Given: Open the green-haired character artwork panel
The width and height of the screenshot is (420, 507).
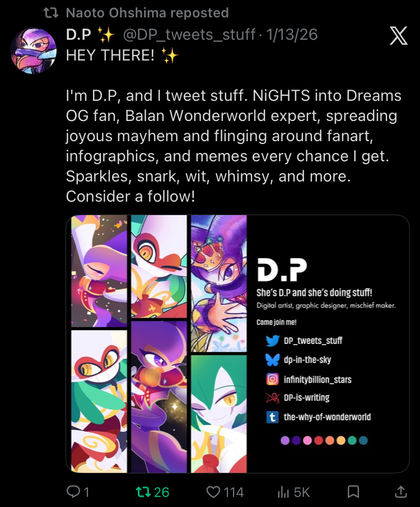Looking at the screenshot, I should [x=219, y=414].
